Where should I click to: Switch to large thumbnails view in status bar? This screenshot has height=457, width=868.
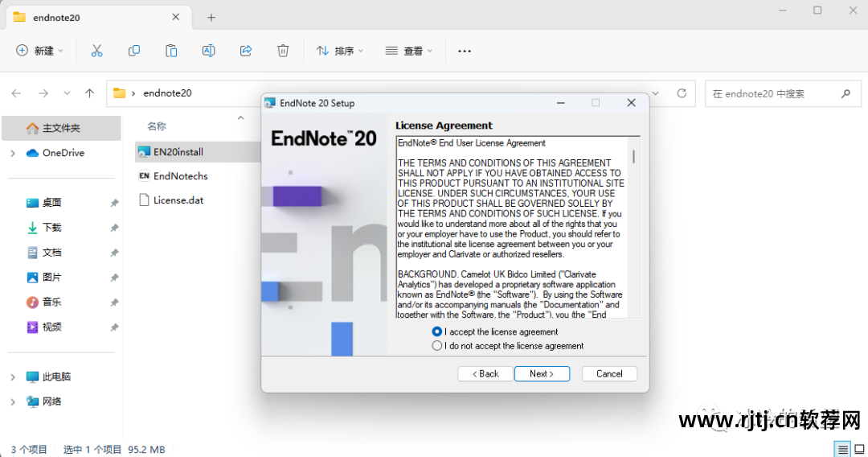pos(858,449)
